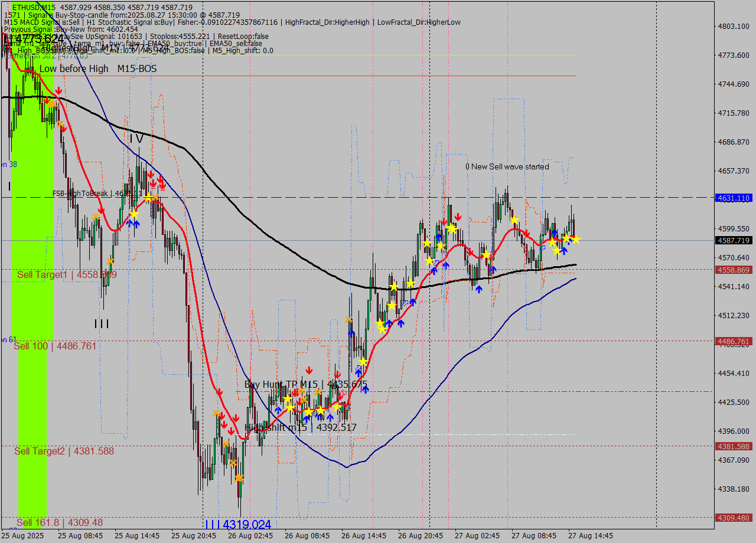Select the High_shift m15 4392.517 label
756x543 pixels.
(x=300, y=427)
